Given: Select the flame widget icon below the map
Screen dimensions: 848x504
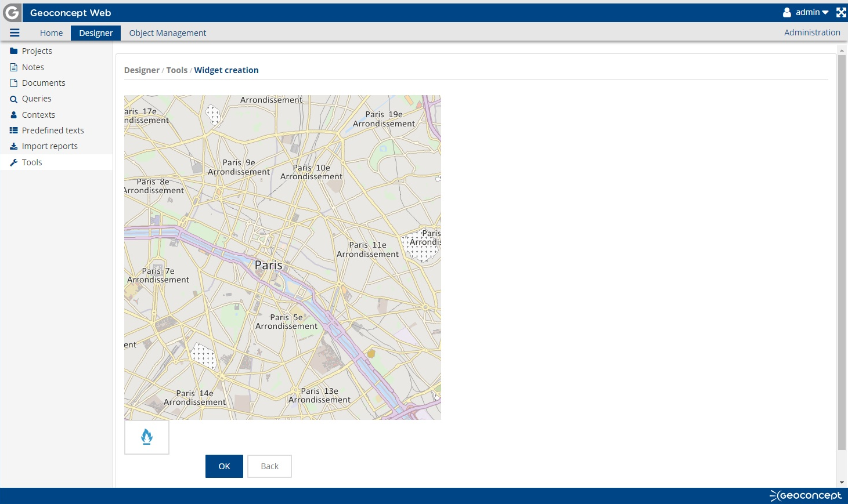Looking at the screenshot, I should 147,437.
